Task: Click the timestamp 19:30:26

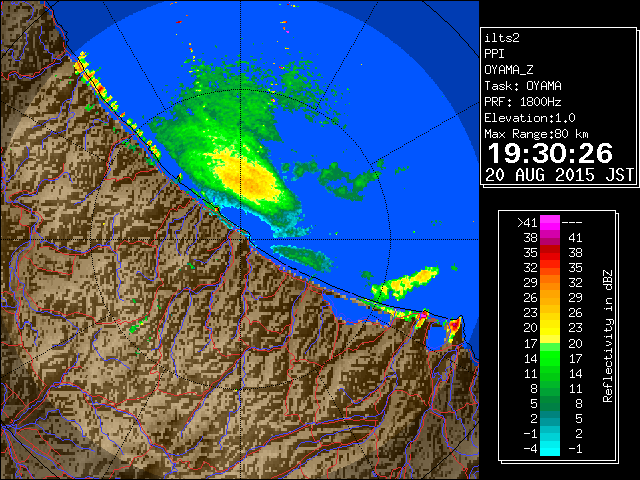Action: [x=550, y=153]
